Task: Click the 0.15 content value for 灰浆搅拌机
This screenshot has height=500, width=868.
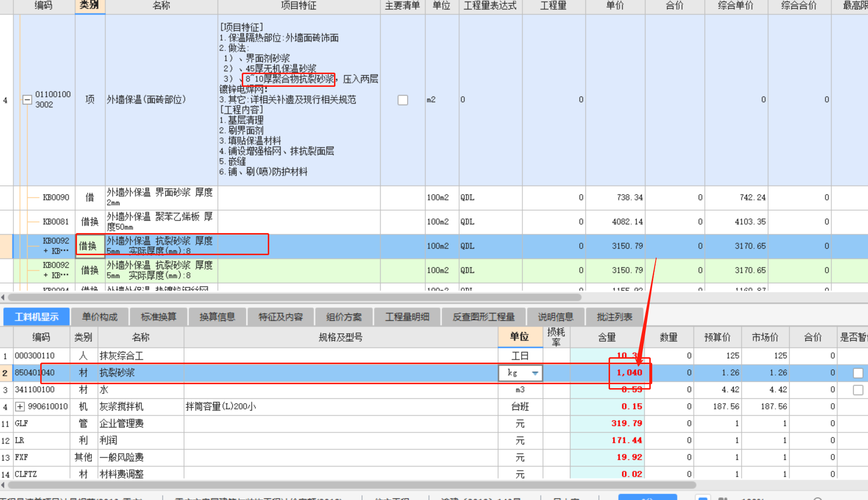Action: pos(607,407)
